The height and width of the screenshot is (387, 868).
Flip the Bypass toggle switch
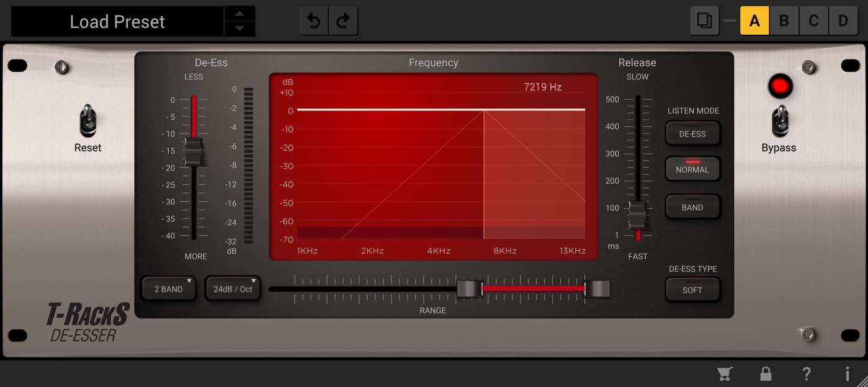[779, 121]
